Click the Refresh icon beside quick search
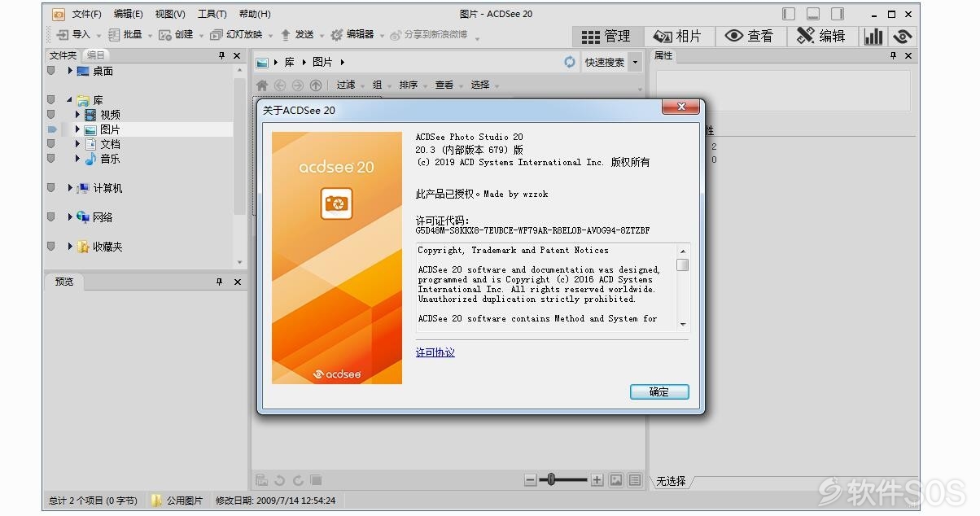980x516 pixels. 570,62
